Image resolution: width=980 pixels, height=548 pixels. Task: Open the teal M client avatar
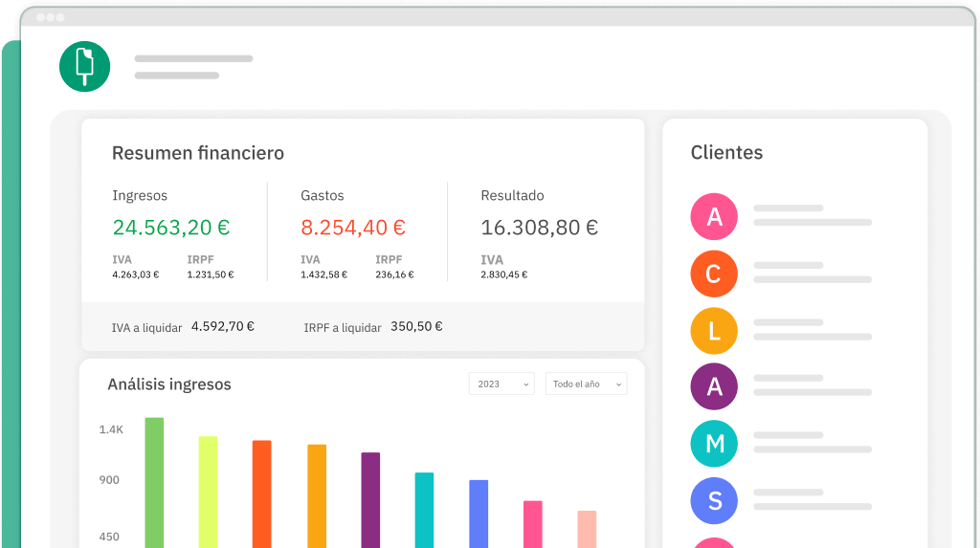714,443
